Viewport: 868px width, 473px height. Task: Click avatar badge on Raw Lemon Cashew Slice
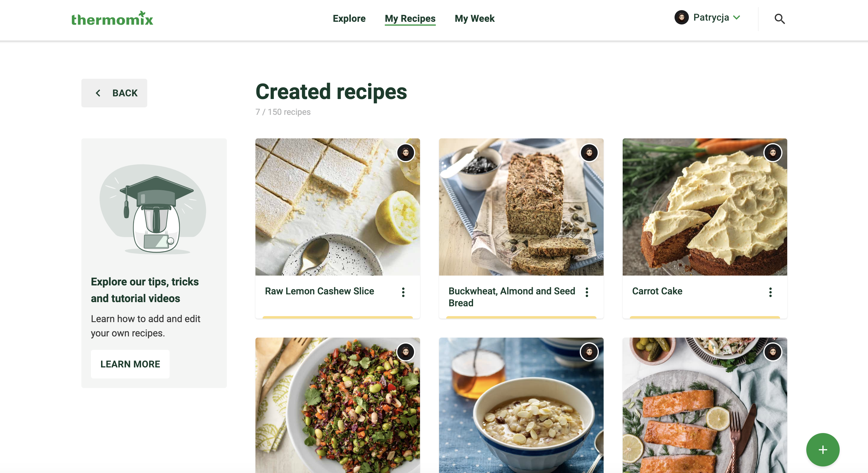pyautogui.click(x=405, y=153)
